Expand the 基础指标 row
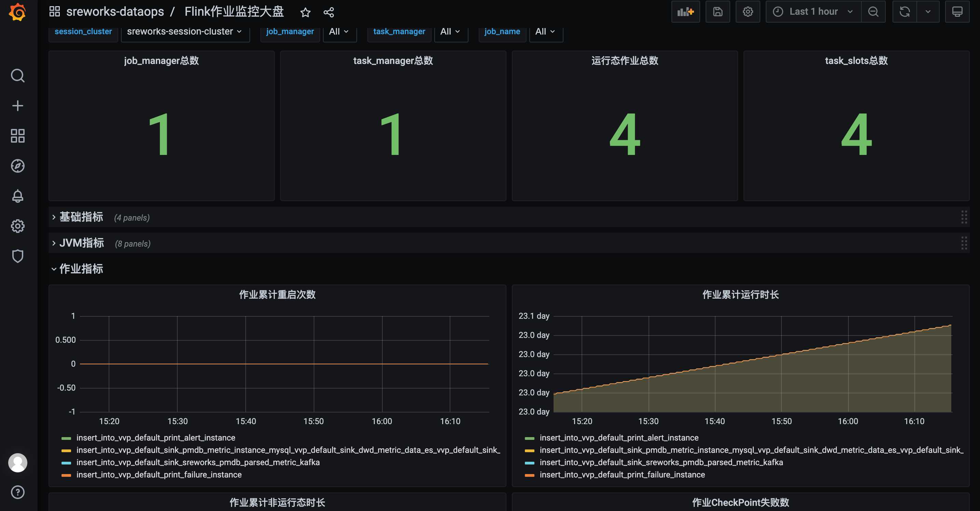980x511 pixels. pyautogui.click(x=81, y=217)
